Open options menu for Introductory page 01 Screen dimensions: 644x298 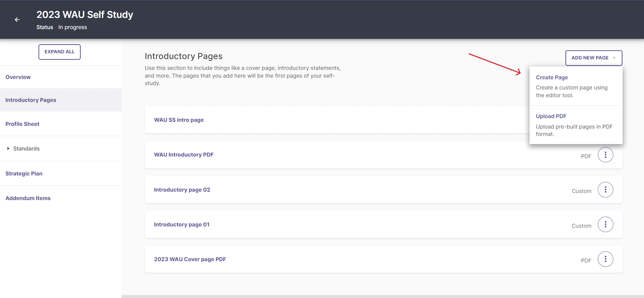click(x=605, y=224)
